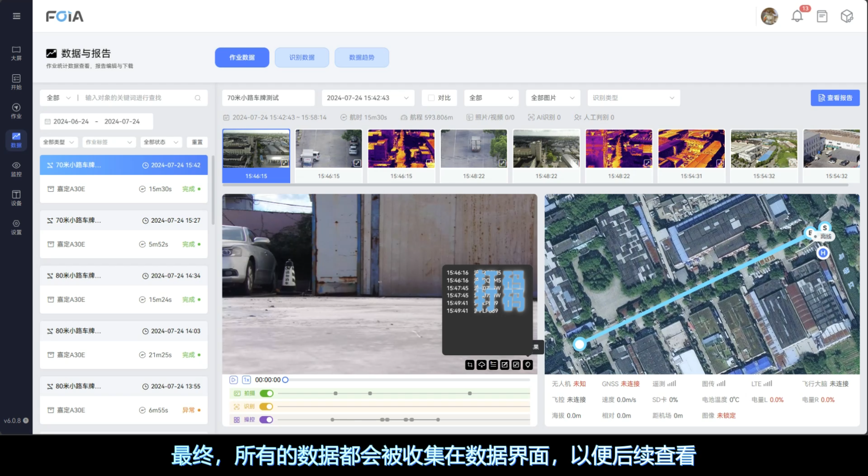
Task: Click the user avatar icon
Action: tap(769, 16)
